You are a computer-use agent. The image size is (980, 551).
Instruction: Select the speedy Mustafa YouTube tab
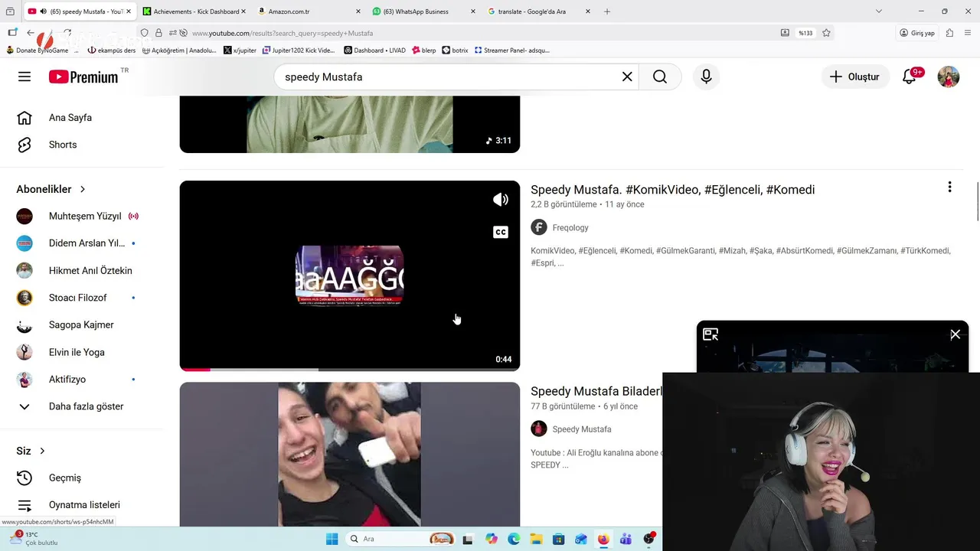[x=80, y=11]
